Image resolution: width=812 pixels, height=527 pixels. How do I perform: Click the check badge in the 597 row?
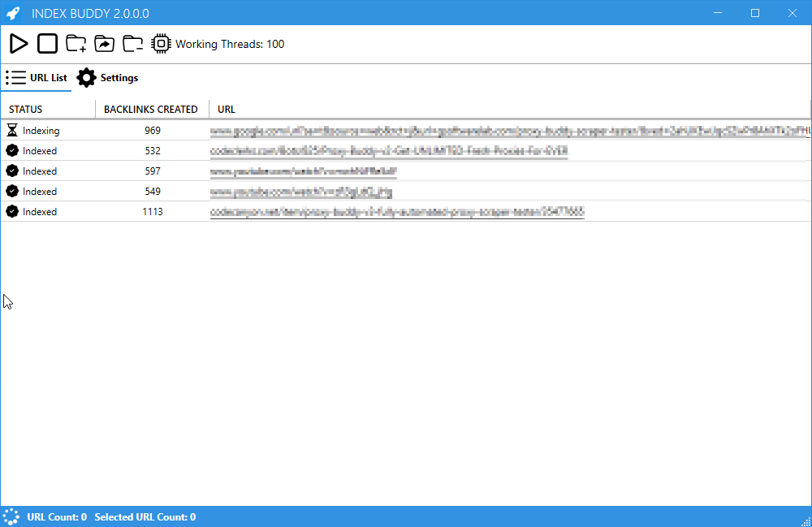coord(12,171)
